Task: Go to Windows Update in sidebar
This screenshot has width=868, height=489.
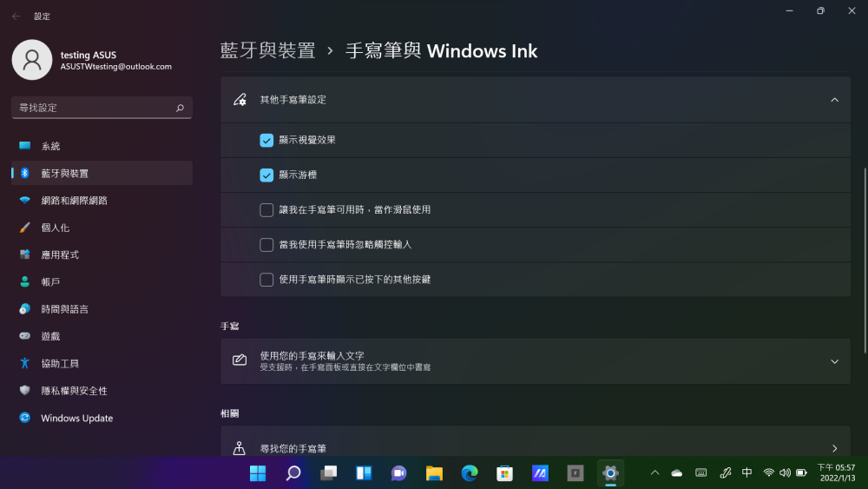Action: coord(76,418)
